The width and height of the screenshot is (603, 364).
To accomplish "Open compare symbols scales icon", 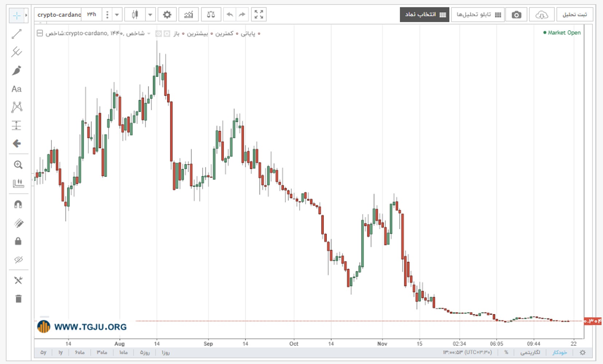I will coord(211,15).
